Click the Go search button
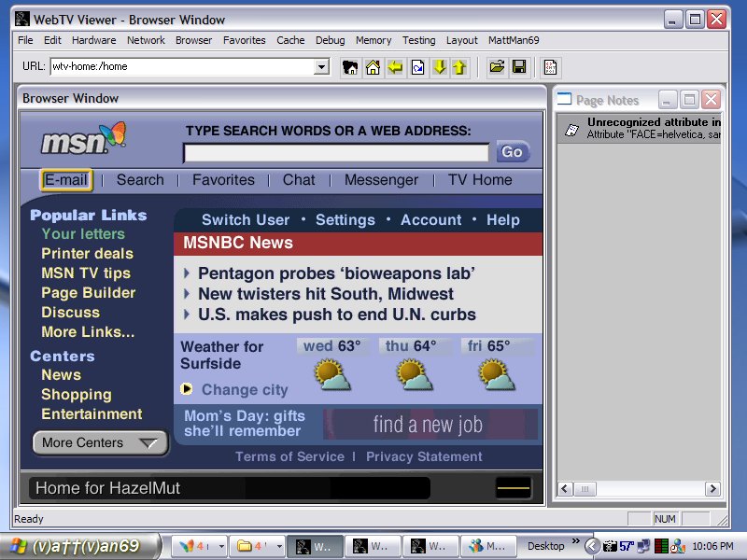Screen dimensions: 747x560 click(512, 152)
